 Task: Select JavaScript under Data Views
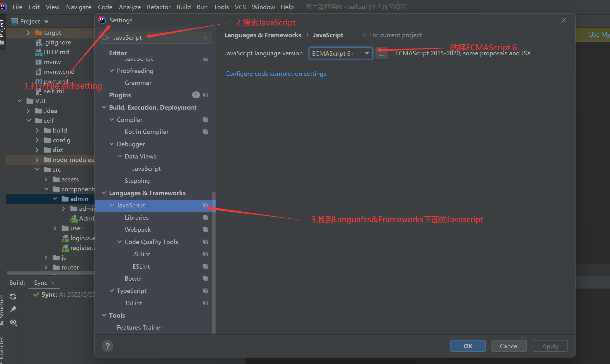pyautogui.click(x=146, y=169)
